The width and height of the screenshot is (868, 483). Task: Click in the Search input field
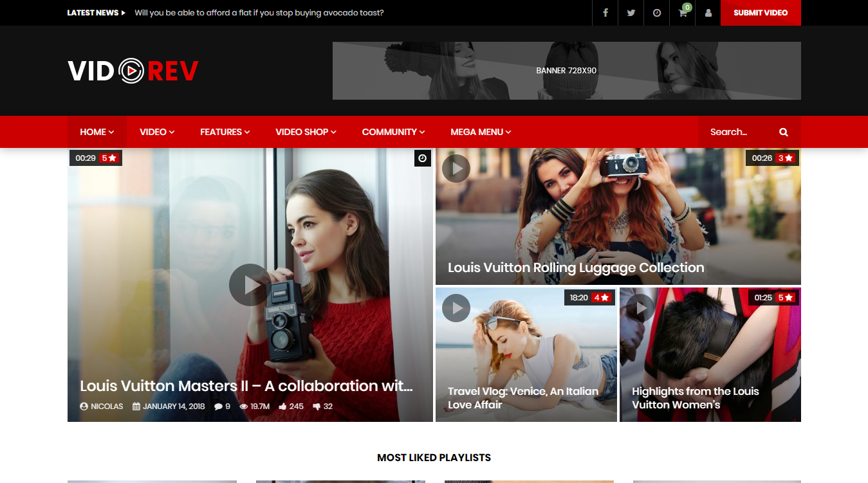(x=737, y=132)
